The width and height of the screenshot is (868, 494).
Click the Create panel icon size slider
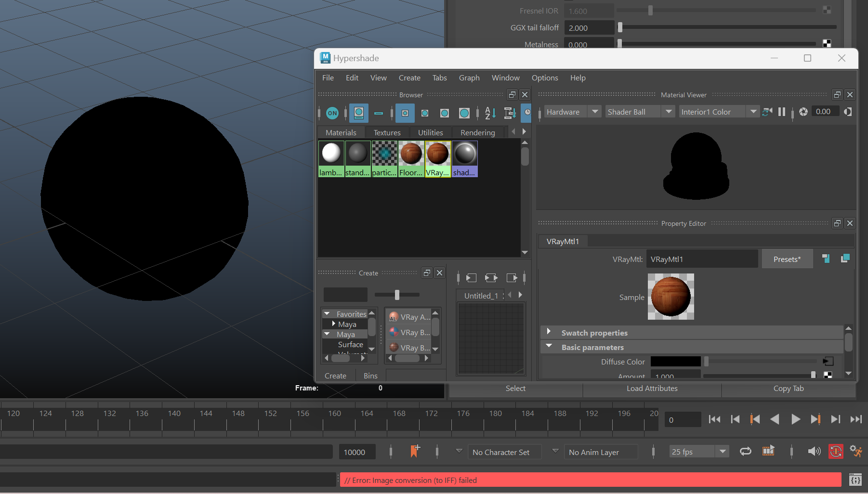[x=397, y=295]
